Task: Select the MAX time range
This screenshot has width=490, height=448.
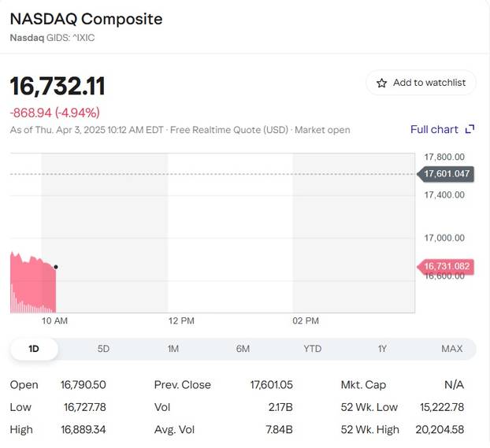Action: point(451,349)
